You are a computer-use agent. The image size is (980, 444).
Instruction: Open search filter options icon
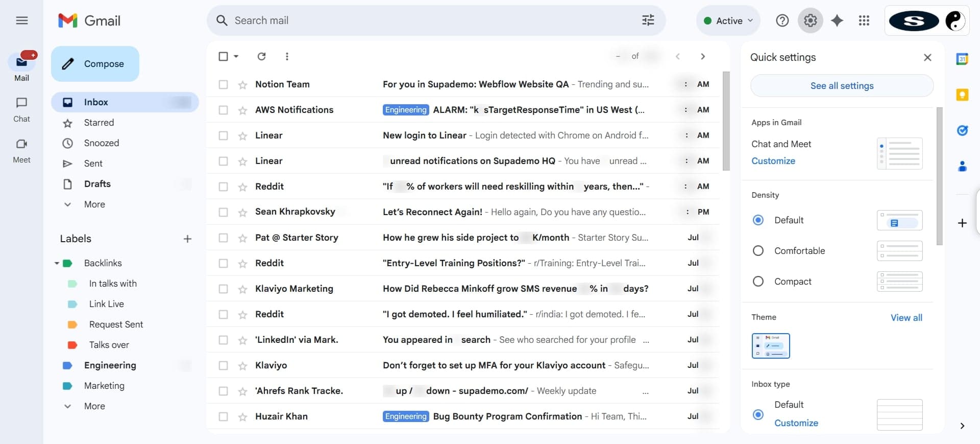click(x=648, y=20)
